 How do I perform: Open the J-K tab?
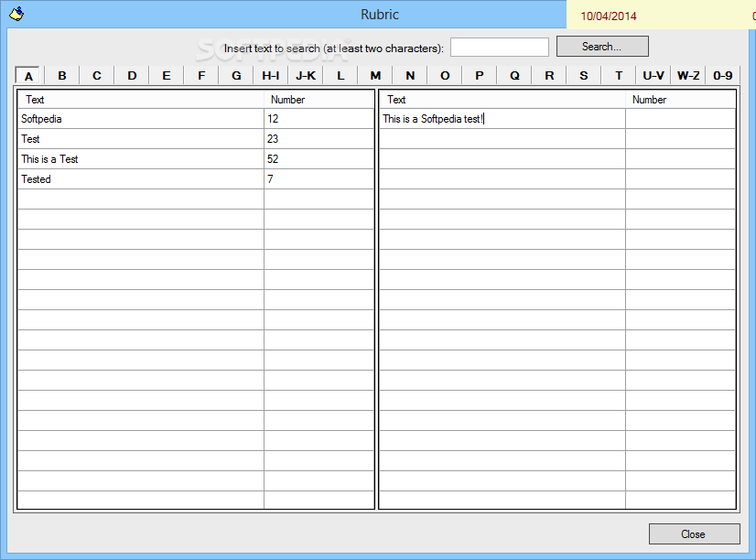pyautogui.click(x=306, y=76)
